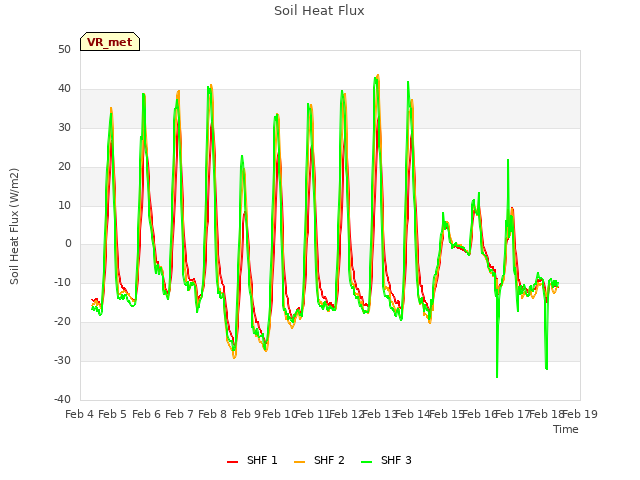Click the Feb 7 x-axis label
Screen dimensions: 640x480
179,414
